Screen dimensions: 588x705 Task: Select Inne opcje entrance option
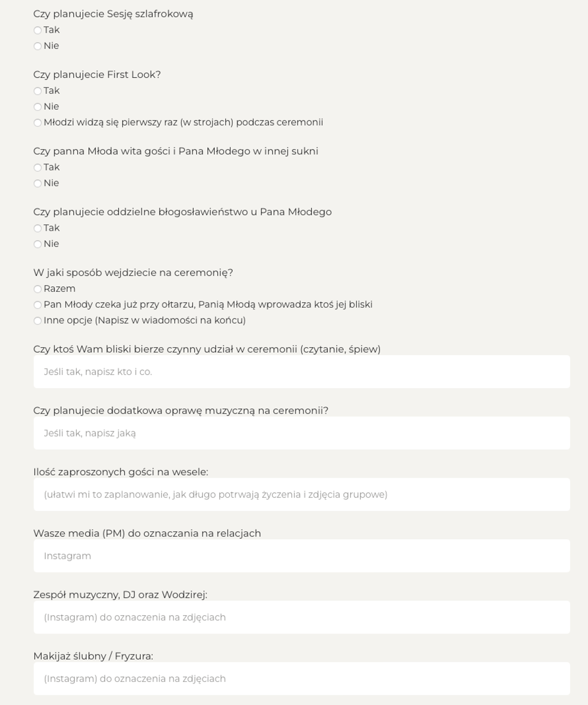click(x=37, y=320)
